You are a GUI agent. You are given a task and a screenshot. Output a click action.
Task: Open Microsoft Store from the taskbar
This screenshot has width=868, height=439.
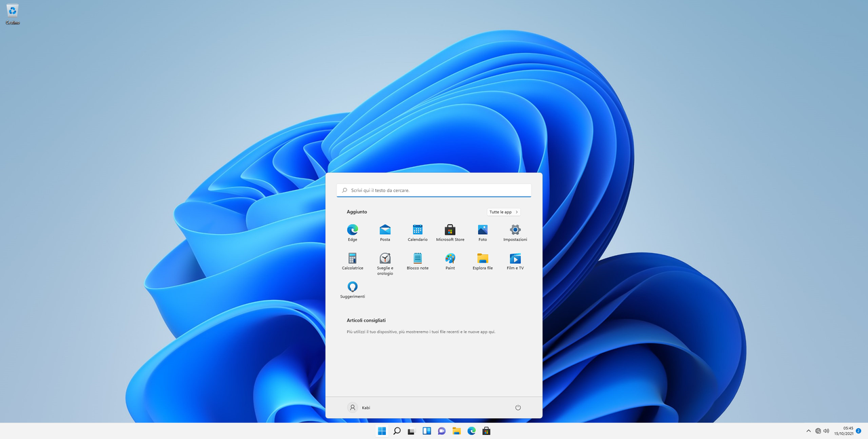tap(486, 431)
